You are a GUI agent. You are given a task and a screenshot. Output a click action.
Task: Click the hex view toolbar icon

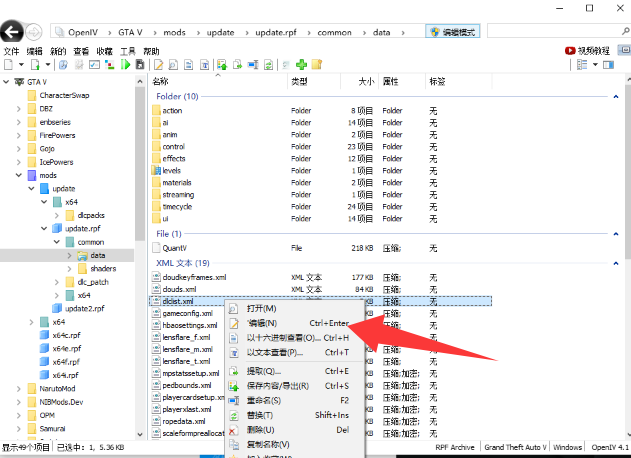pyautogui.click(x=188, y=64)
